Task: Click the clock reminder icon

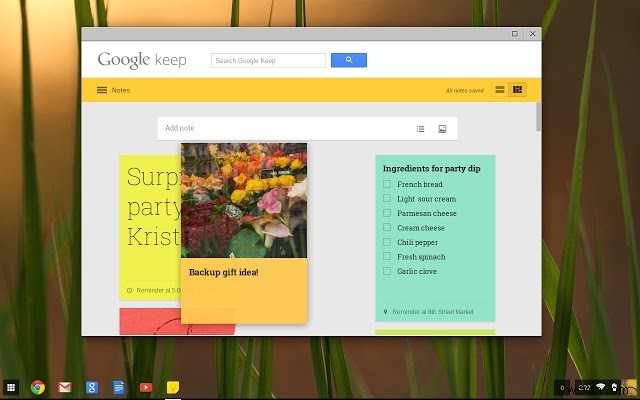Action: 129,291
